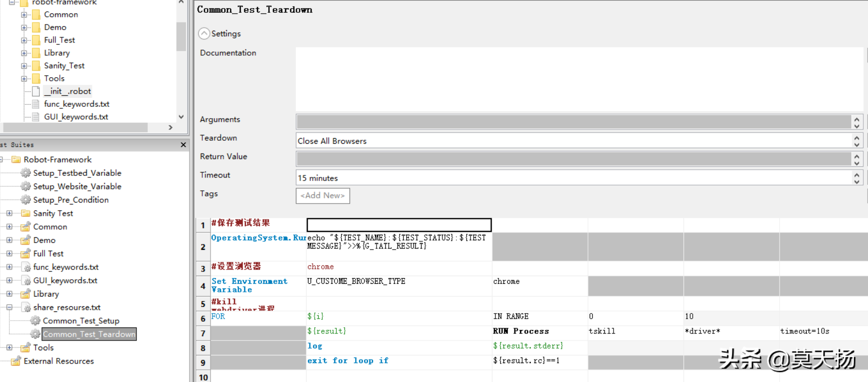868x382 pixels.
Task: Select the Set Environment Variable cell
Action: pos(259,285)
